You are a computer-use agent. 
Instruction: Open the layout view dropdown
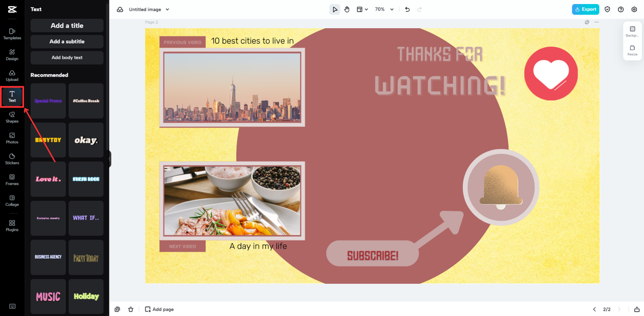[362, 10]
